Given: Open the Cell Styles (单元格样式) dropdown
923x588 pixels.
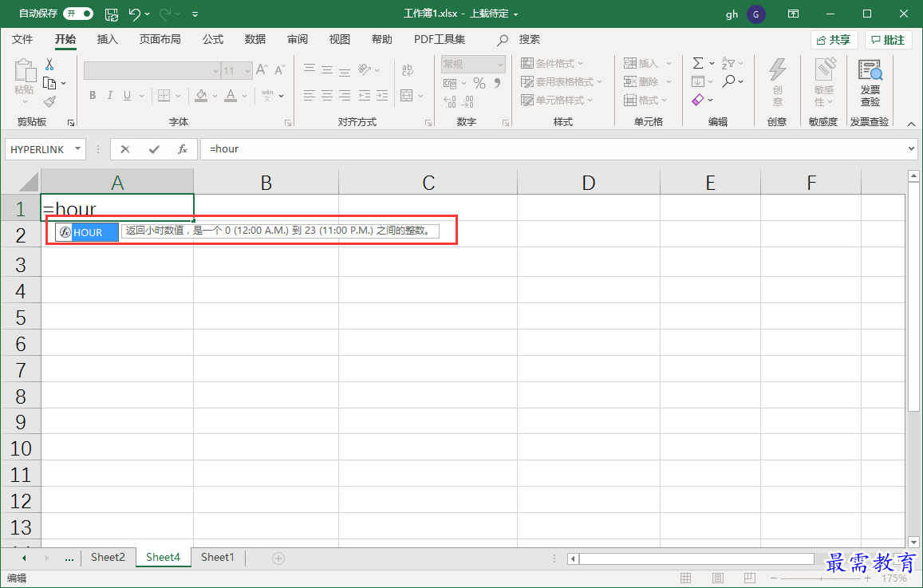Looking at the screenshot, I should pyautogui.click(x=557, y=100).
